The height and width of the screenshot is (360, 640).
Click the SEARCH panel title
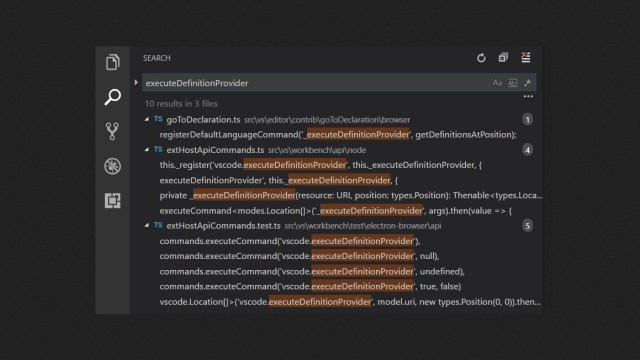click(x=157, y=58)
